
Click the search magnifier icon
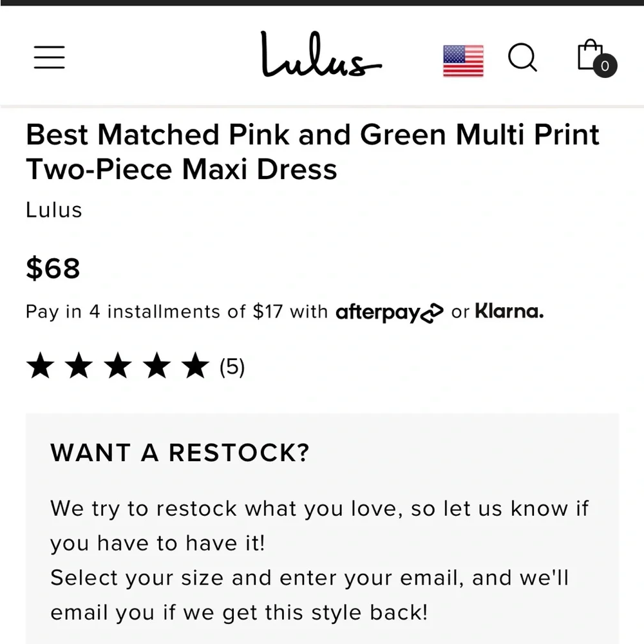coord(523,59)
